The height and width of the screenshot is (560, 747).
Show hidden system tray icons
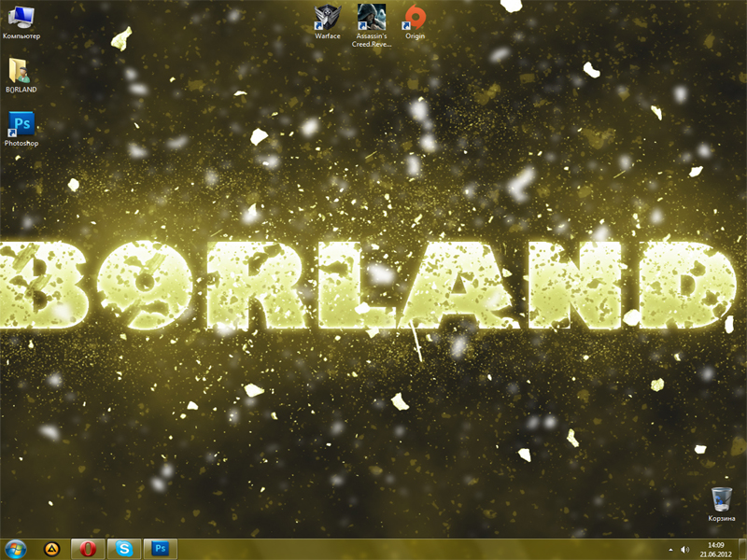[670, 550]
